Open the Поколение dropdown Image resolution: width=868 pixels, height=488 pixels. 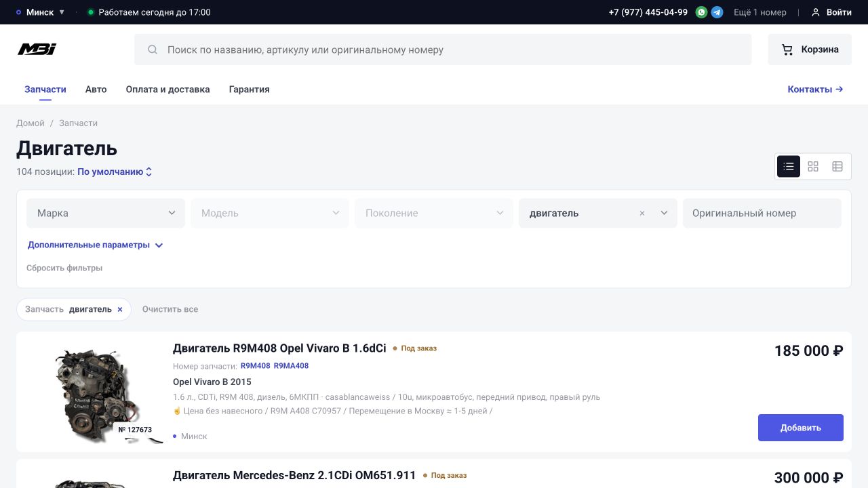(x=434, y=213)
